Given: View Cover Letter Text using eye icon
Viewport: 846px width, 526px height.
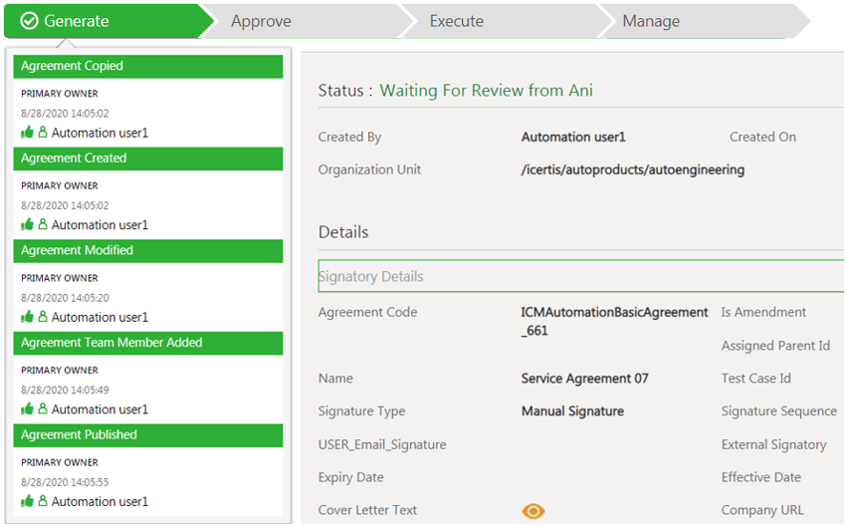Looking at the screenshot, I should click(533, 511).
